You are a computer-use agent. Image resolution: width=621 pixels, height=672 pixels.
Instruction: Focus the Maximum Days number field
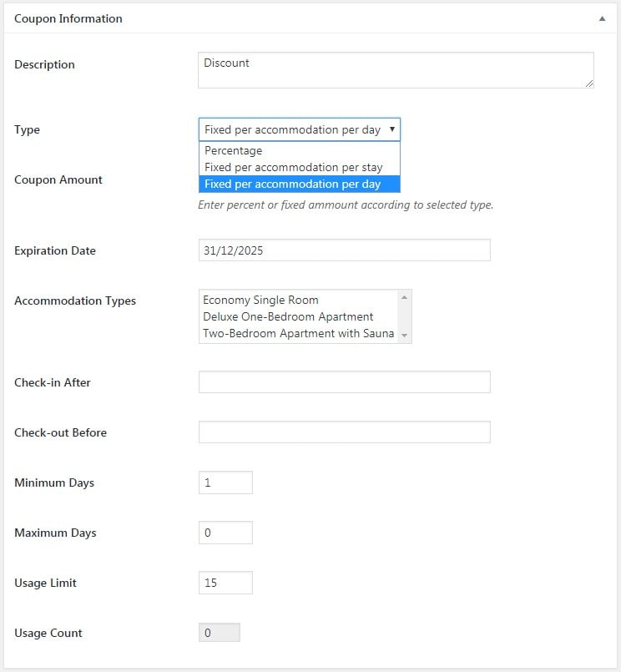[225, 533]
